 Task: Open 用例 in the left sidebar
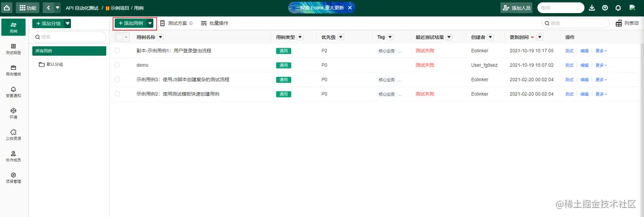14,27
